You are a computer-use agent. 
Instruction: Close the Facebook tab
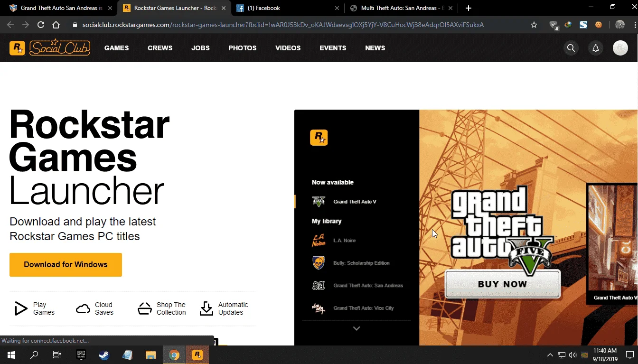(x=337, y=8)
